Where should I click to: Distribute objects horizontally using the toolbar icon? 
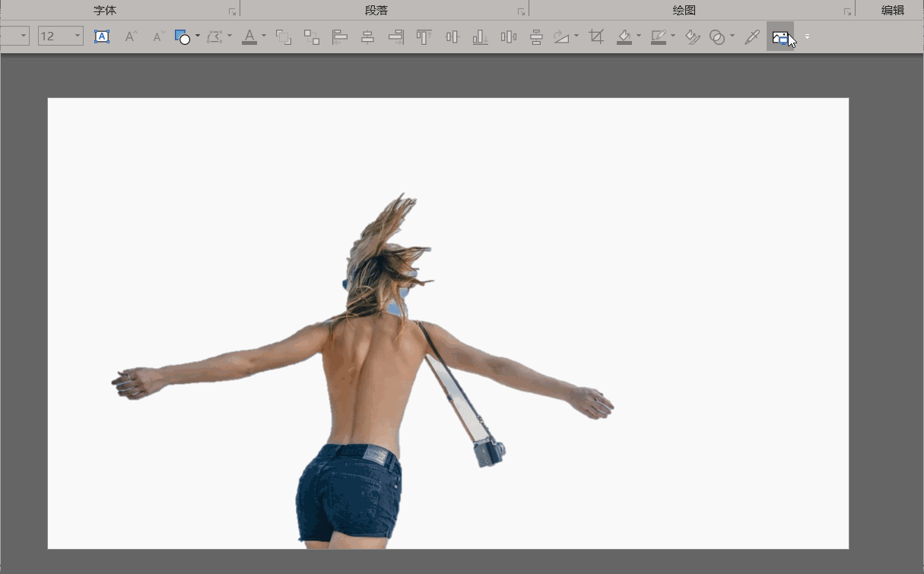pyautogui.click(x=508, y=36)
